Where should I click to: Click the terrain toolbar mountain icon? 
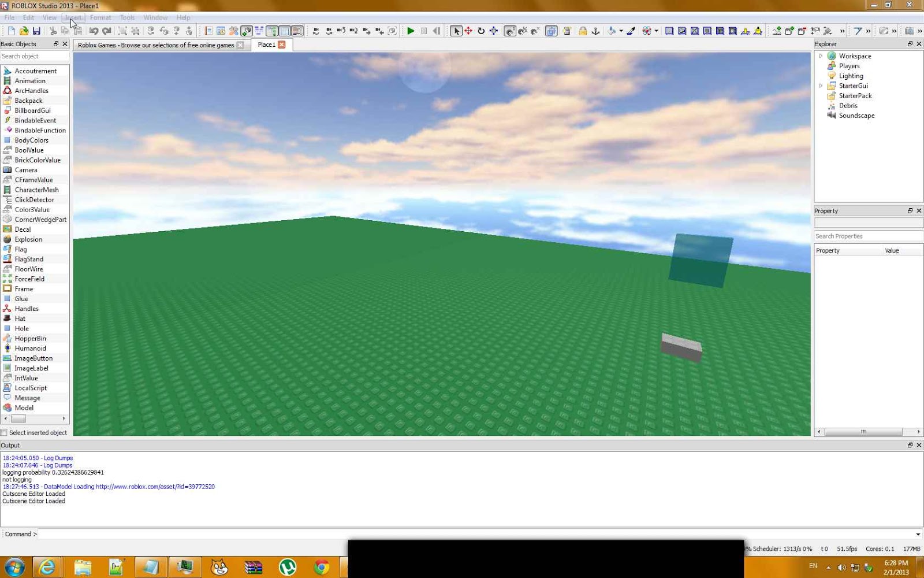click(x=777, y=31)
